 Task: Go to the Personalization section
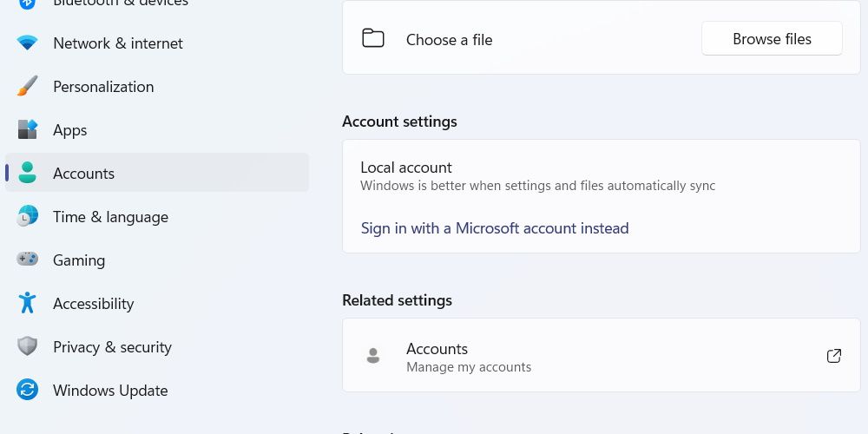tap(103, 87)
